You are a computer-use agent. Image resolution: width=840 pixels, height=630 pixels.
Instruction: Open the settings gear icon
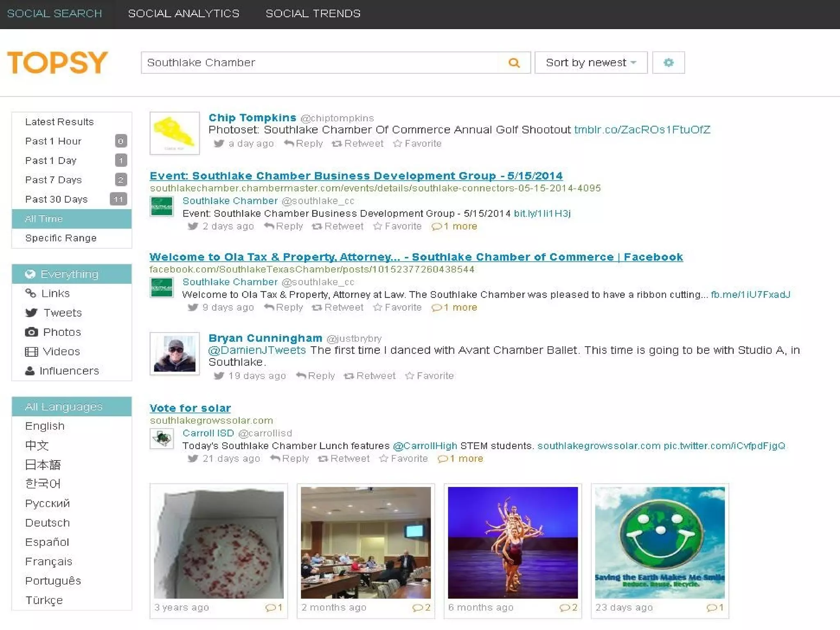click(668, 63)
